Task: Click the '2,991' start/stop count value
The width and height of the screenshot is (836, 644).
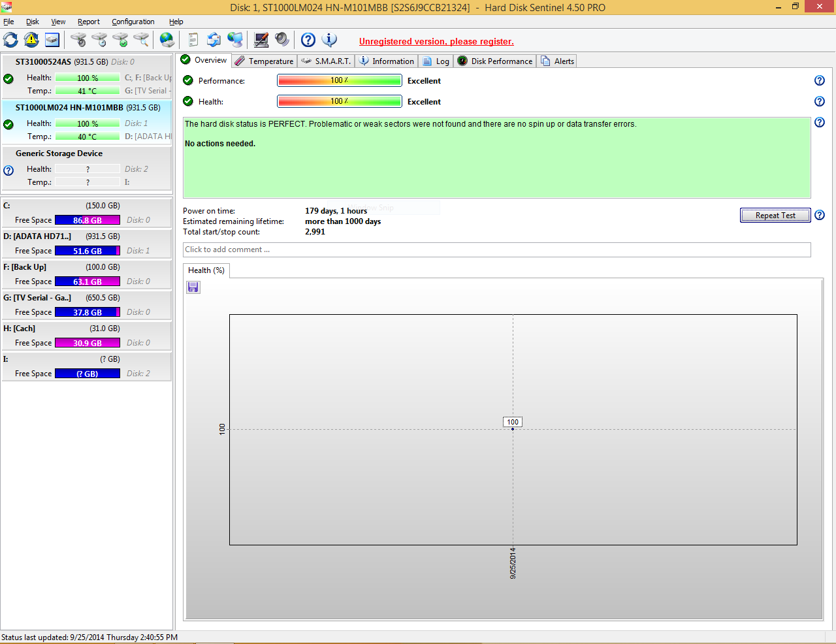Action: click(x=315, y=232)
